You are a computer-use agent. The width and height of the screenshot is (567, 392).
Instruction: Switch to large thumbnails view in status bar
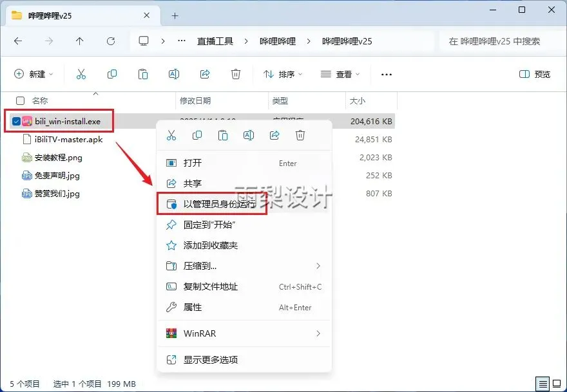click(557, 384)
